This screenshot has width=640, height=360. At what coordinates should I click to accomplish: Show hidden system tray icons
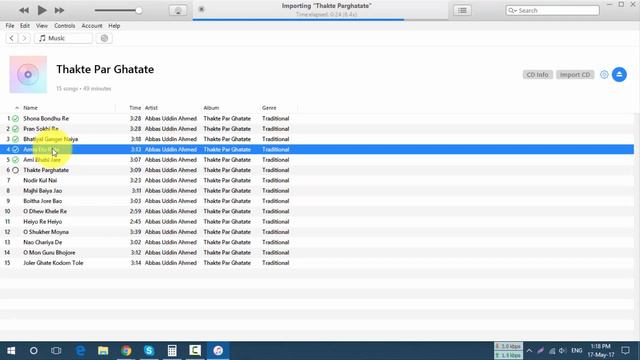point(529,351)
